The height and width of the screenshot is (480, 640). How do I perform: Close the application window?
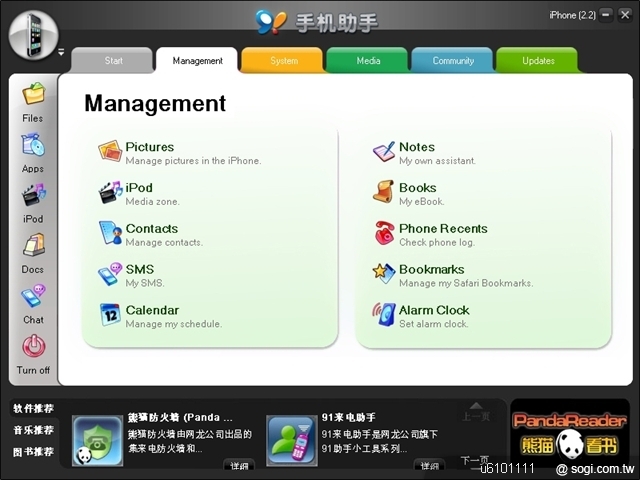[625, 15]
